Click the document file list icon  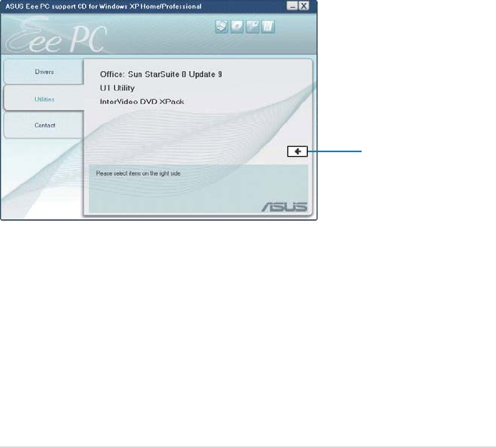[x=268, y=27]
